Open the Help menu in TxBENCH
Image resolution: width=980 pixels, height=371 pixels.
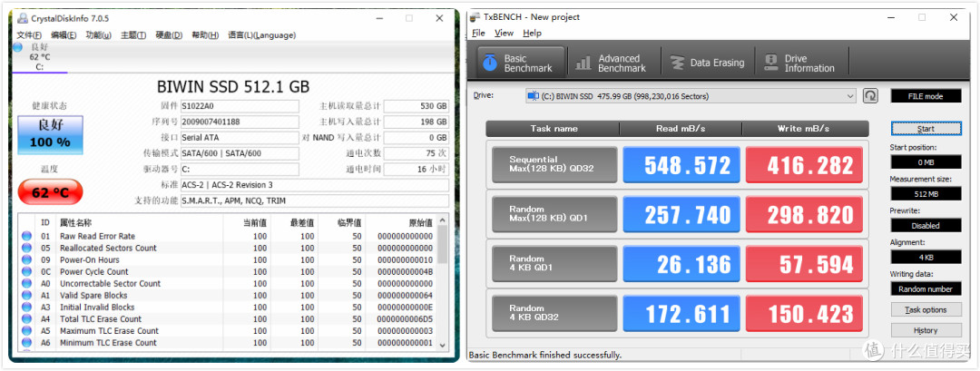point(533,33)
